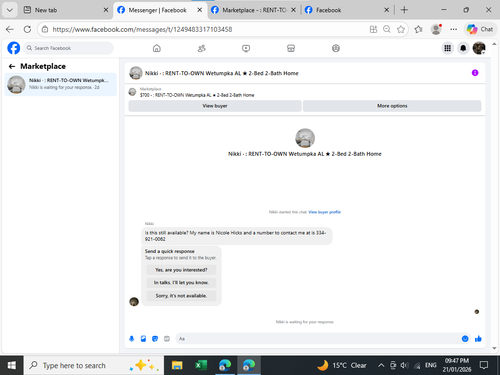The image size is (500, 375).
Task: Open the volume speaker icon in tray
Action: coord(405,365)
